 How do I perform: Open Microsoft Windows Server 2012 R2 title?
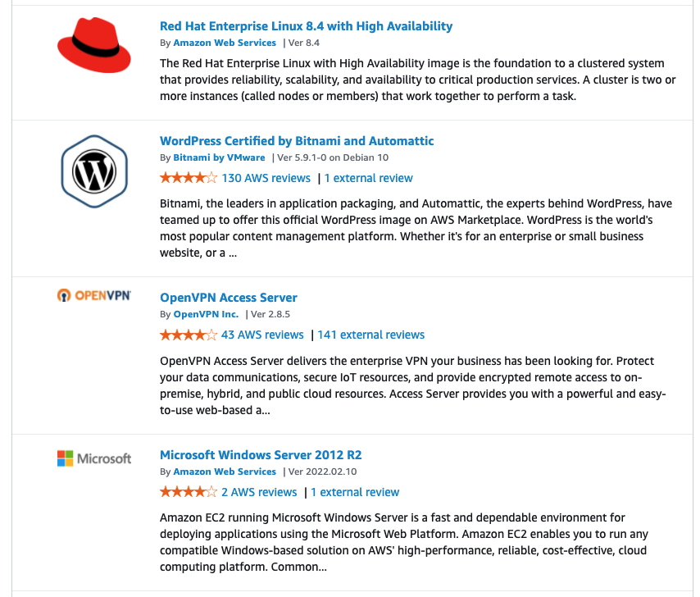tap(261, 455)
